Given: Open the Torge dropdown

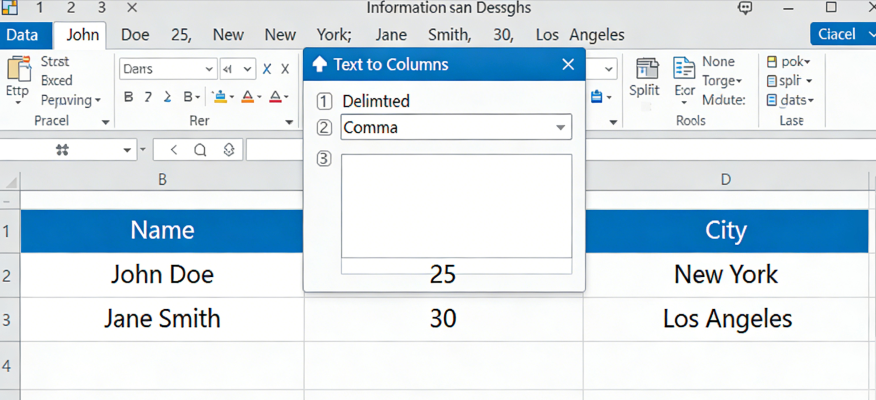Looking at the screenshot, I should click(x=739, y=82).
